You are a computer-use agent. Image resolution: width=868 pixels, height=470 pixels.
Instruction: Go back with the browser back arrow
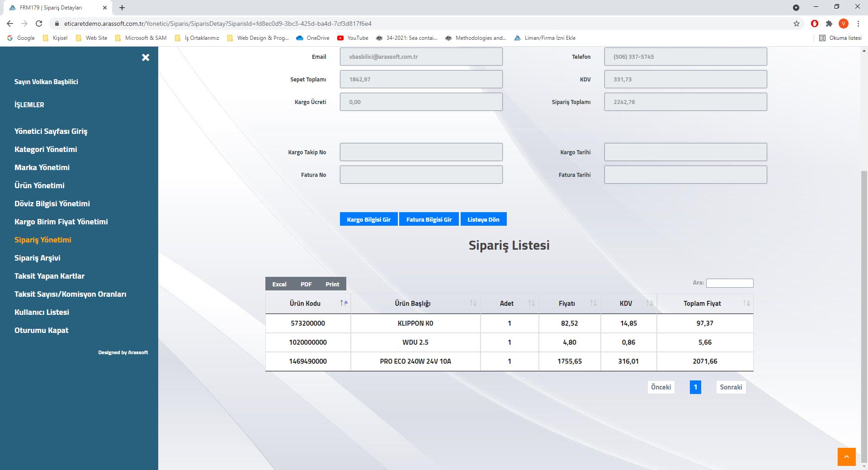point(10,24)
